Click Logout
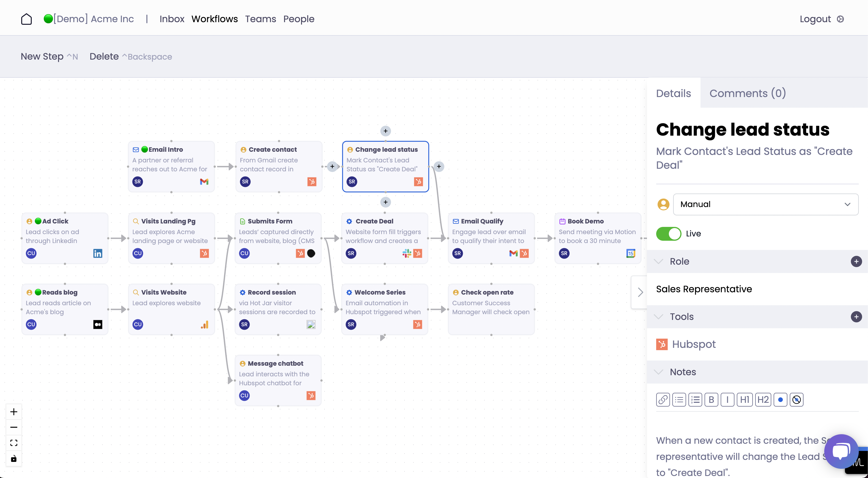 [815, 19]
